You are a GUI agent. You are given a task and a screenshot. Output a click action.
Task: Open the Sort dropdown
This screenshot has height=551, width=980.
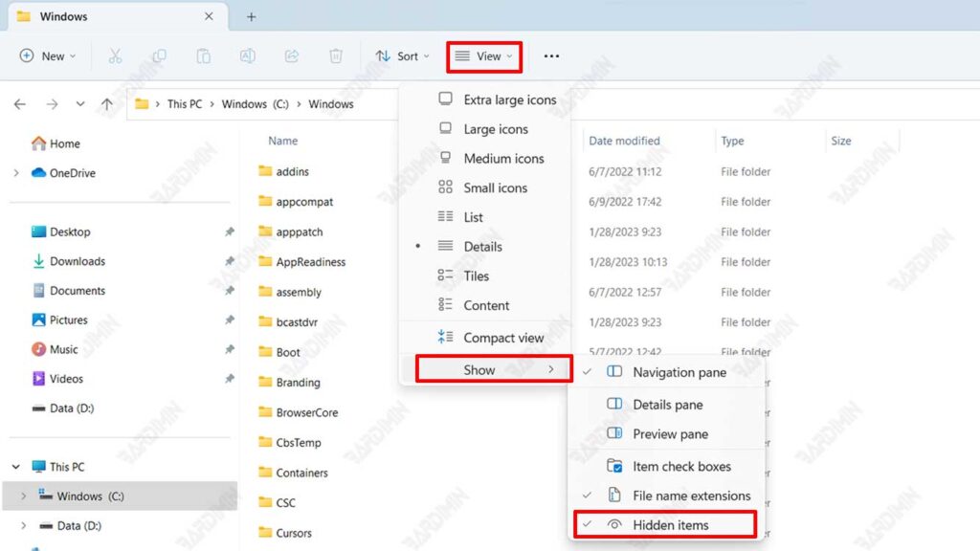point(402,56)
